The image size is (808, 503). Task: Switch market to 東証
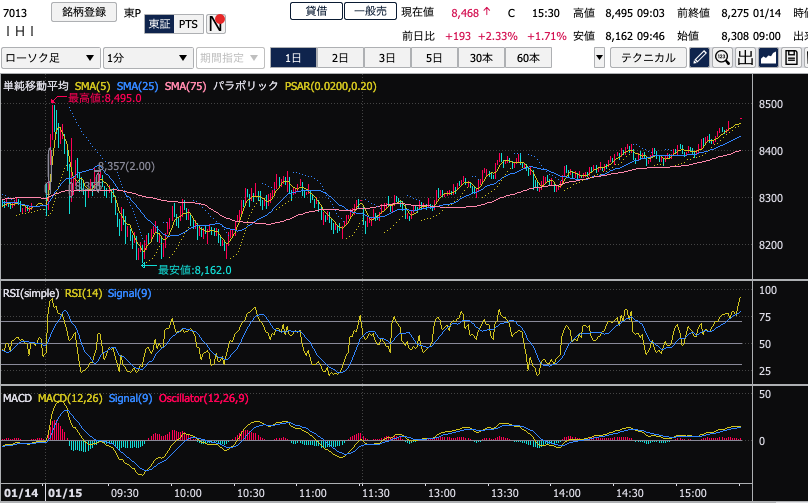coord(158,23)
